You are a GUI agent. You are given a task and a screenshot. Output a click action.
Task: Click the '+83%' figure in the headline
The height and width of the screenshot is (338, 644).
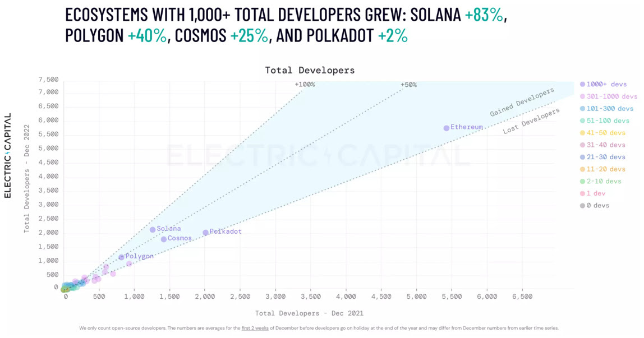tap(484, 15)
